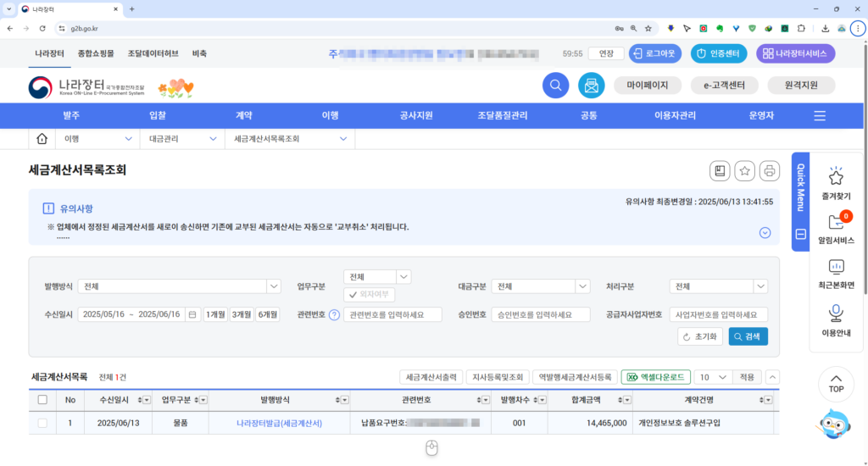The image size is (868, 466).
Task: Open 마이페이지
Action: 647,86
